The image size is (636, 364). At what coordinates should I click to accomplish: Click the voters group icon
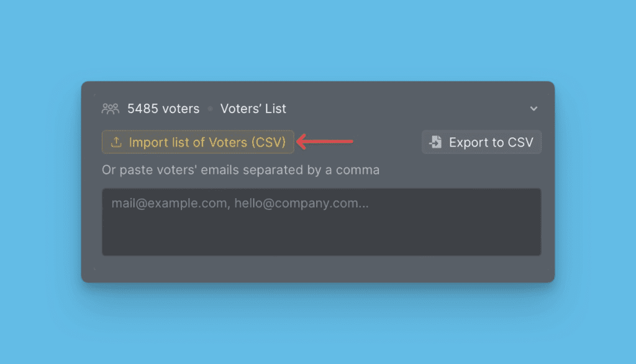point(110,109)
